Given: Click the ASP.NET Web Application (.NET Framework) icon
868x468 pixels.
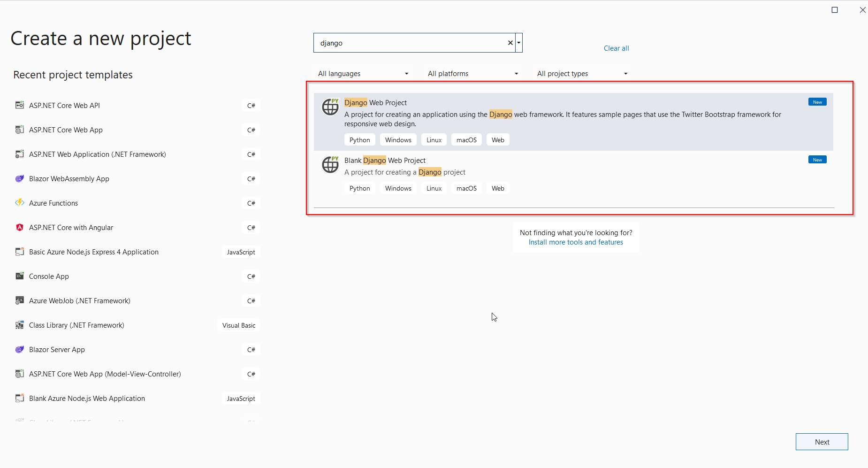Looking at the screenshot, I should tap(20, 154).
